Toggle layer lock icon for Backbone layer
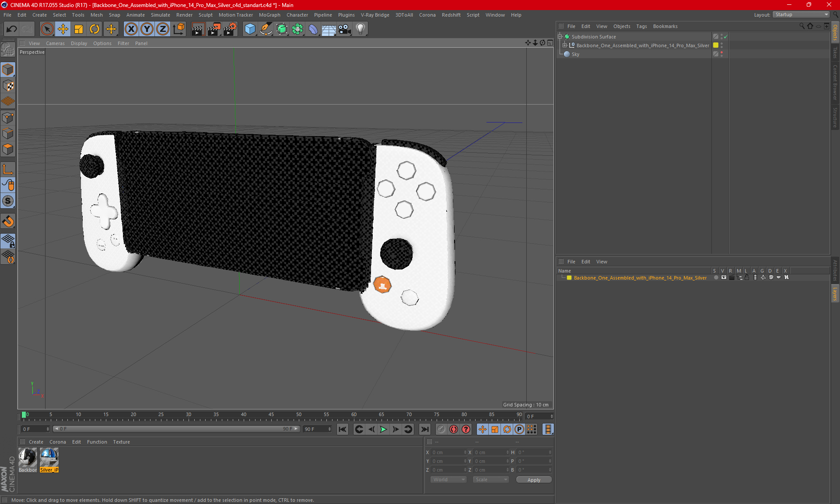Viewport: 840px width, 504px height. click(x=747, y=278)
